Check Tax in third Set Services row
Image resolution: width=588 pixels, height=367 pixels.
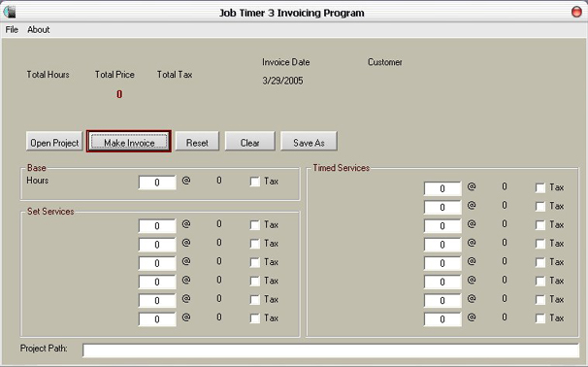[255, 263]
